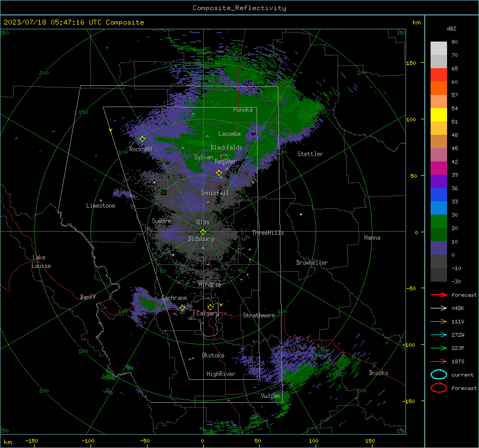Viewport: 479px width, 448px height.
Task: Click yellow V marker northwest of RockyMH
Action: coord(111,130)
